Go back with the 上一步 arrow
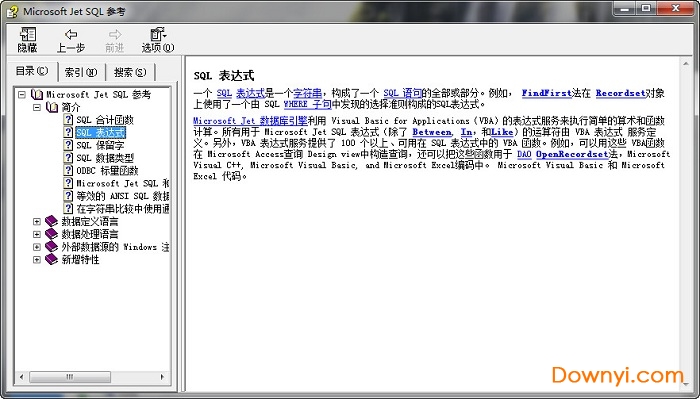Screen dimensions: 700x399 pos(71,34)
